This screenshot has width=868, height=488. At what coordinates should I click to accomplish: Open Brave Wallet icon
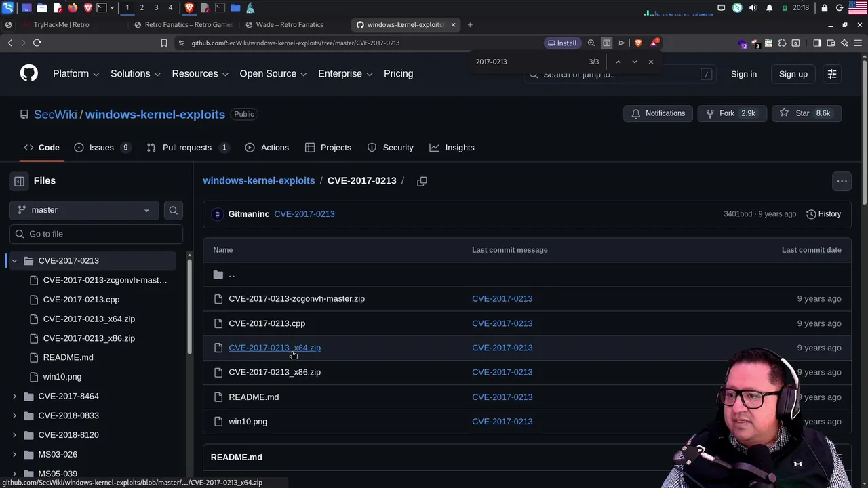click(x=831, y=43)
